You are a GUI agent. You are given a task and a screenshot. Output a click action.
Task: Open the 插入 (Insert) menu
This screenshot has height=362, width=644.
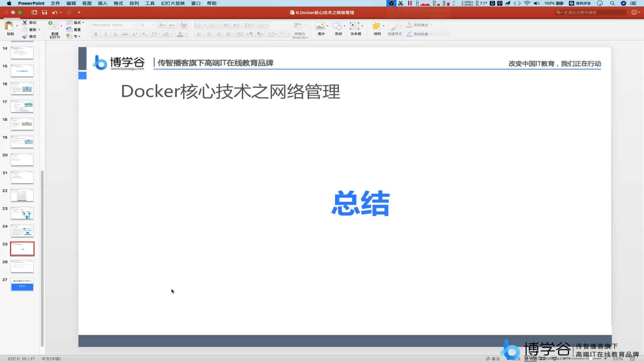(103, 3)
